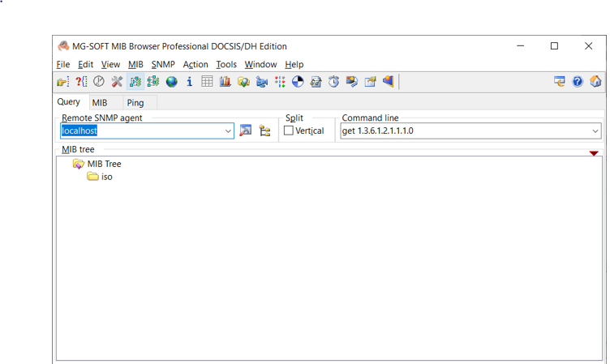Screen dimensions: 610x364
Task: Click the bar chart icon in toolbar
Action: point(226,82)
